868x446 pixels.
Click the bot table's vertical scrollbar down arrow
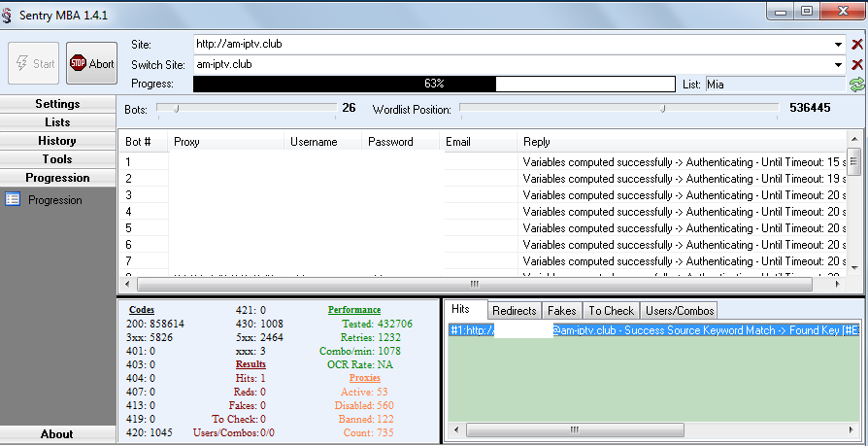click(853, 268)
